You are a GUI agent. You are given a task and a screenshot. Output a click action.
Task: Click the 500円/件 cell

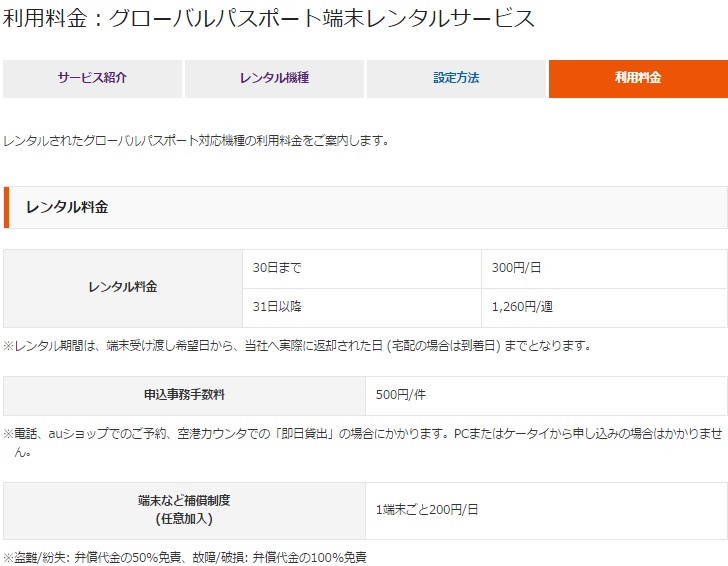tap(546, 396)
